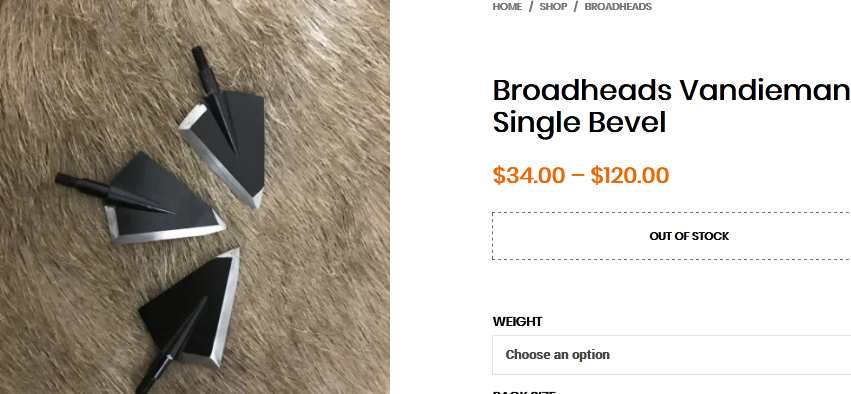
Task: Click the dash between the two prices
Action: pos(577,176)
